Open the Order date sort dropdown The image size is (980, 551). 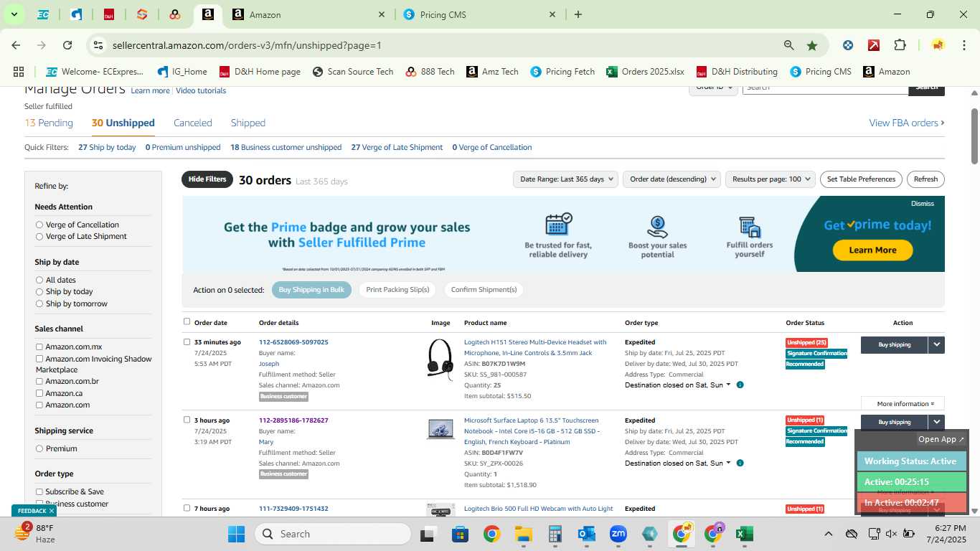click(x=672, y=179)
